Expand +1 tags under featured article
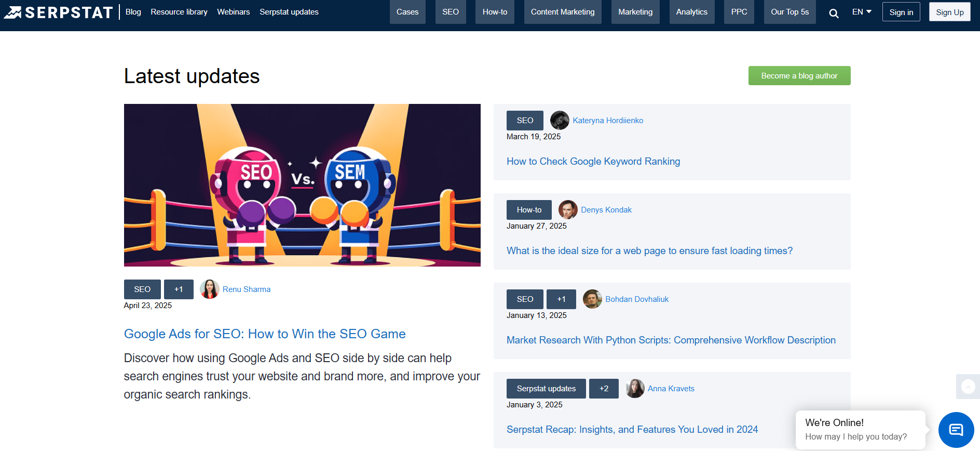The image size is (980, 451). tap(179, 289)
